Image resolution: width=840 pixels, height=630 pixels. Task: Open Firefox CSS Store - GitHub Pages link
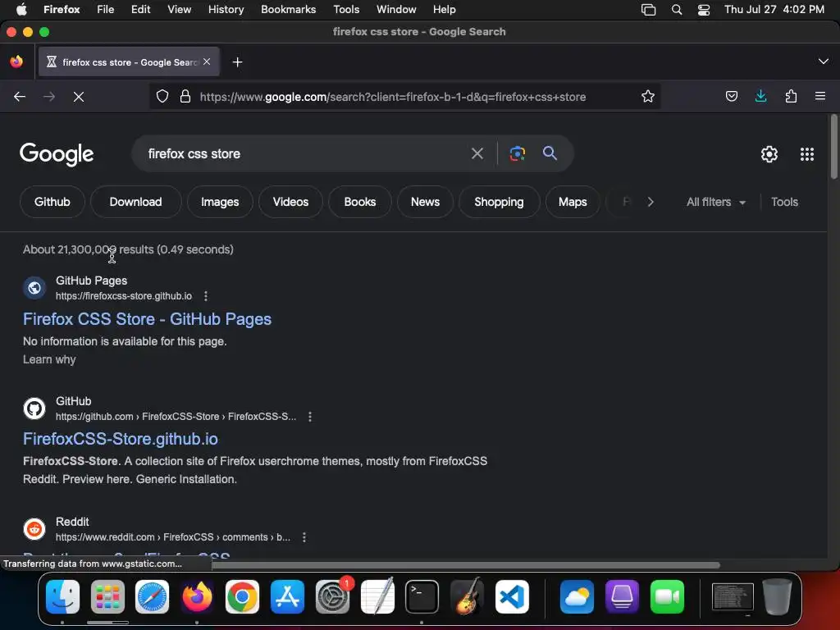pyautogui.click(x=147, y=319)
